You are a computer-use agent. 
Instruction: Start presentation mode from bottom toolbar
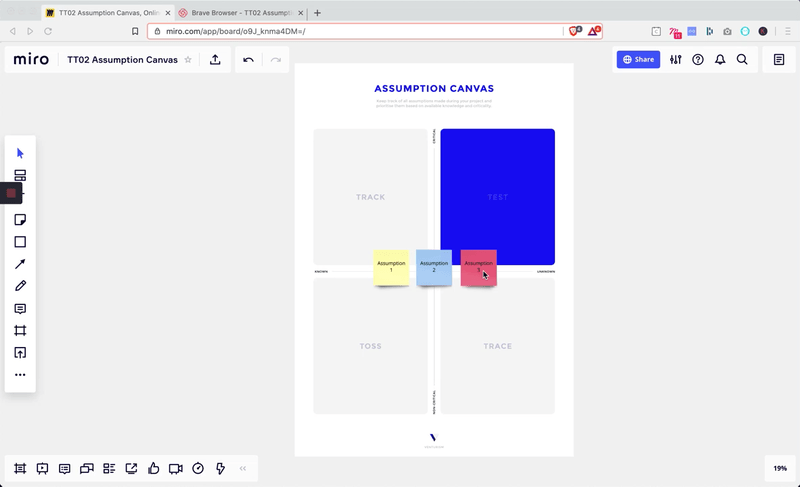[42, 468]
